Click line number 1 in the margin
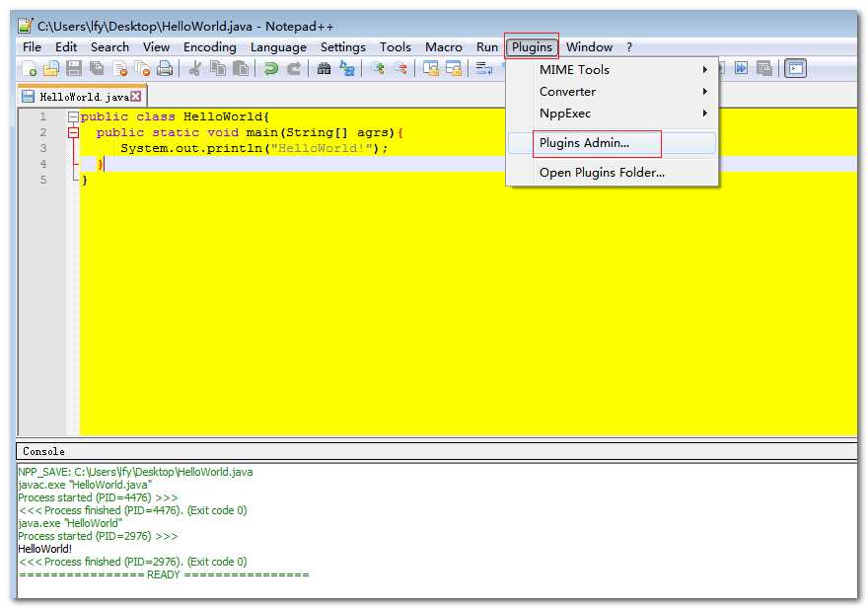 pyautogui.click(x=42, y=116)
